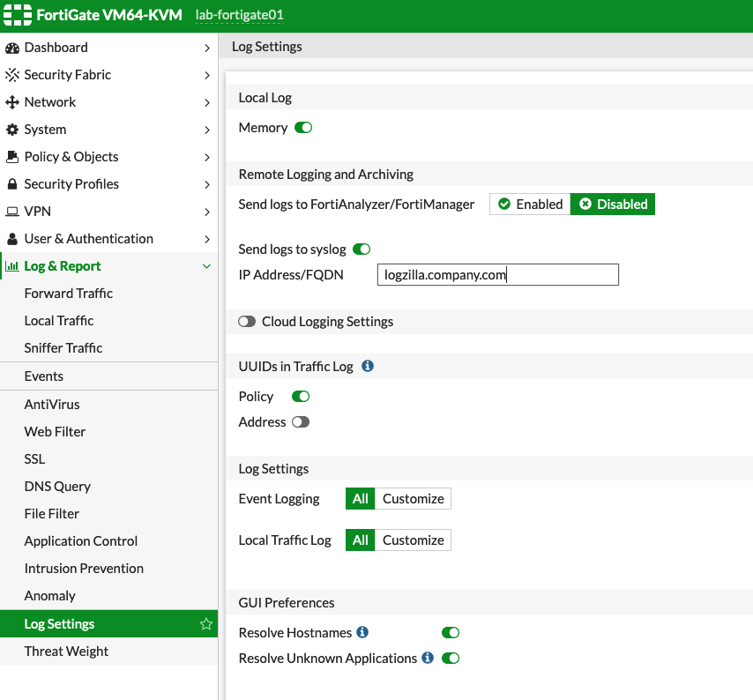Click info icon beside UUIDs in Traffic Log
The height and width of the screenshot is (700, 753).
click(368, 366)
